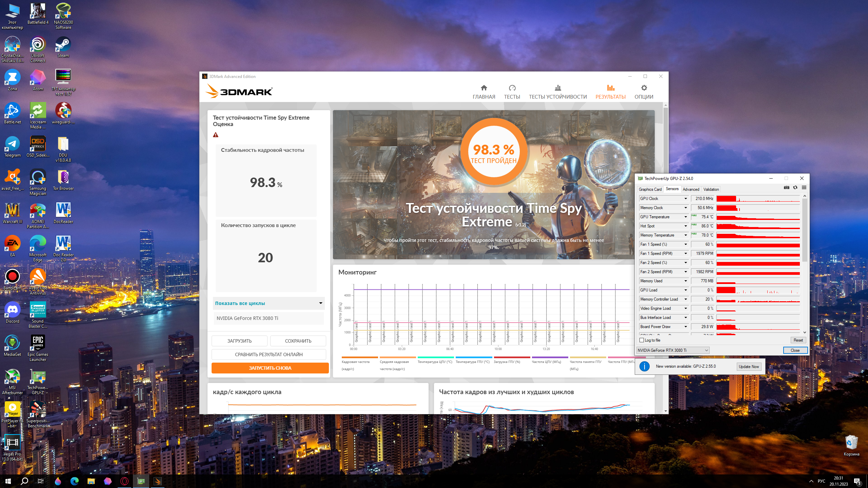Open the Показать все циклы dropdown
Viewport: 868px width, 488px height.
(320, 303)
